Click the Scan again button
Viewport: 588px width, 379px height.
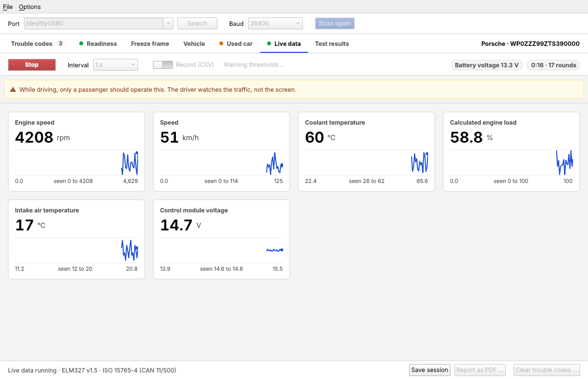click(x=335, y=23)
